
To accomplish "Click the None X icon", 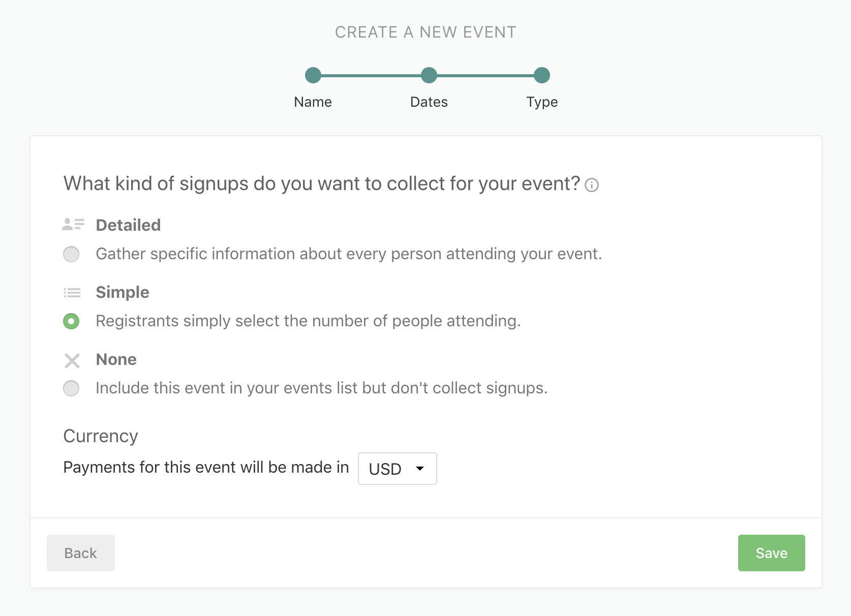I will [72, 361].
